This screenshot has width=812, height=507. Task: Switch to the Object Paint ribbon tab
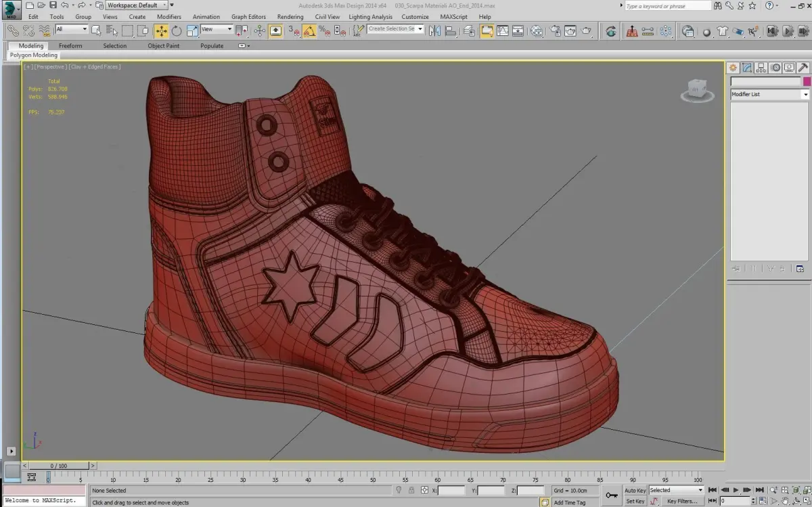click(x=164, y=46)
